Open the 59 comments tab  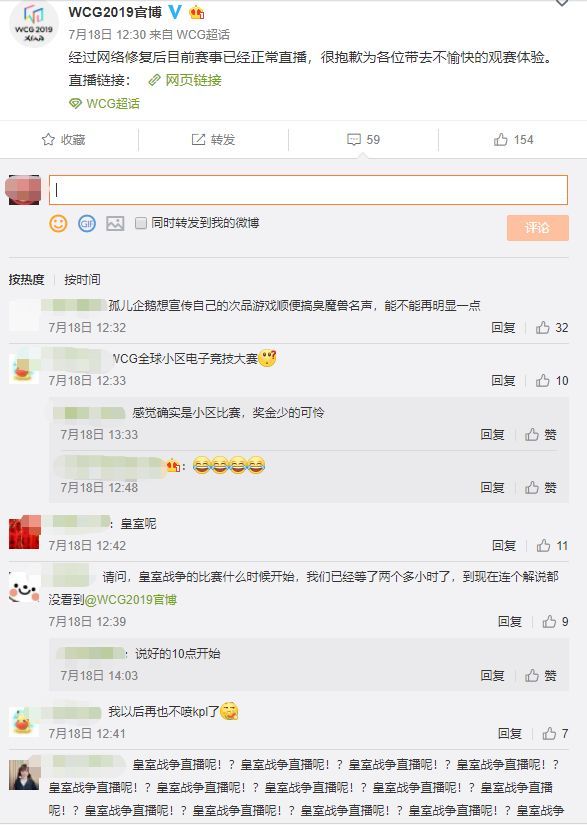[x=363, y=139]
